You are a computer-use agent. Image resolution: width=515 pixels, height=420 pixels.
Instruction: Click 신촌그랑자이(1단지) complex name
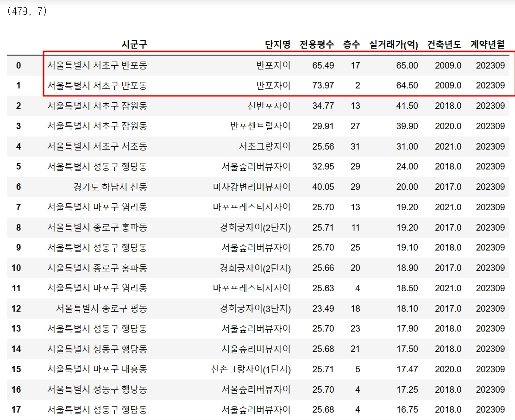tap(251, 369)
